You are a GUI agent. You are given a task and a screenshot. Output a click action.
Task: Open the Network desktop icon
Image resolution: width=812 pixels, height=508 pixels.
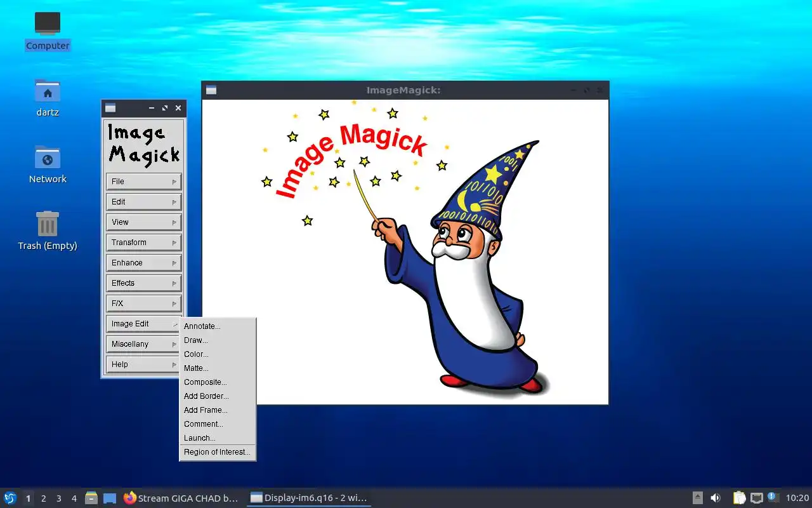[x=48, y=164]
